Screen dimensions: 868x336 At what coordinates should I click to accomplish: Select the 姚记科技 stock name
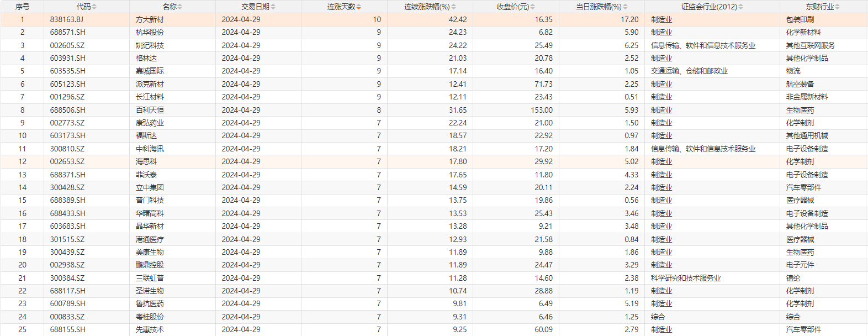[150, 45]
